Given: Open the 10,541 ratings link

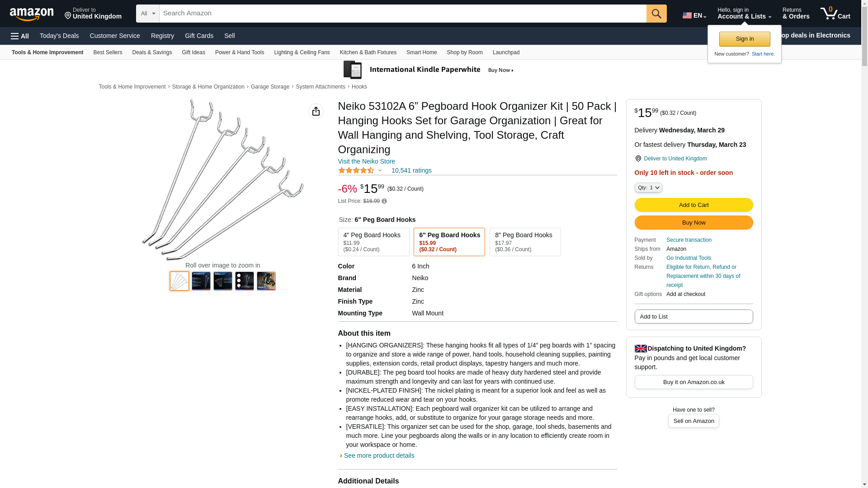Looking at the screenshot, I should tap(411, 170).
